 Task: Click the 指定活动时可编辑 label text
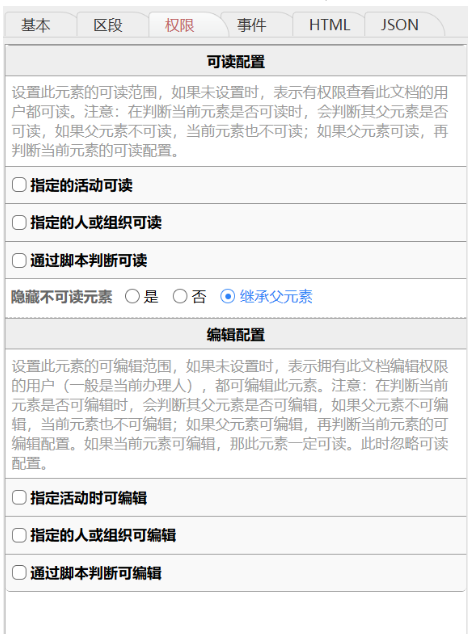89,498
